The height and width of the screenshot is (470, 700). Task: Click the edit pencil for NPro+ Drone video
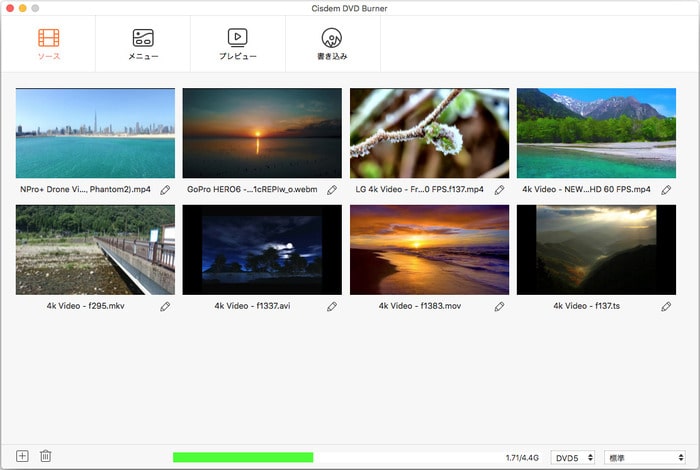click(x=165, y=189)
